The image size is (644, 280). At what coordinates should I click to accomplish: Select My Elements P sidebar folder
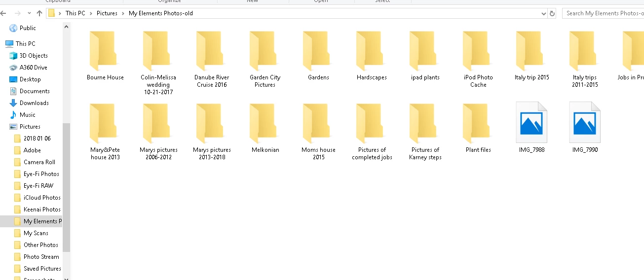click(x=31, y=221)
